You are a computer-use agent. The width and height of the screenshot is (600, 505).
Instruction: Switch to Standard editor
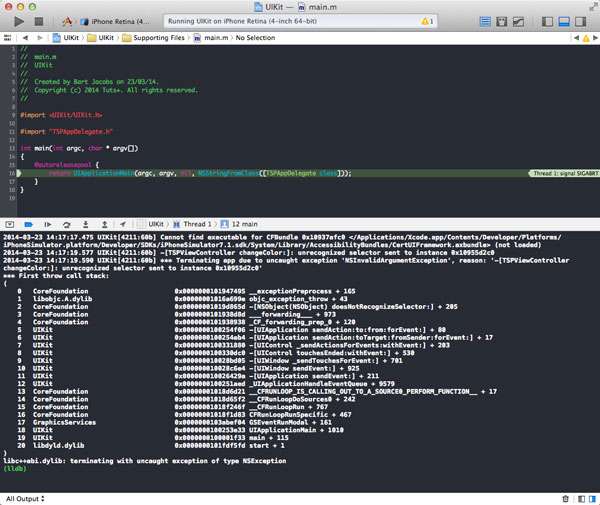pyautogui.click(x=485, y=21)
